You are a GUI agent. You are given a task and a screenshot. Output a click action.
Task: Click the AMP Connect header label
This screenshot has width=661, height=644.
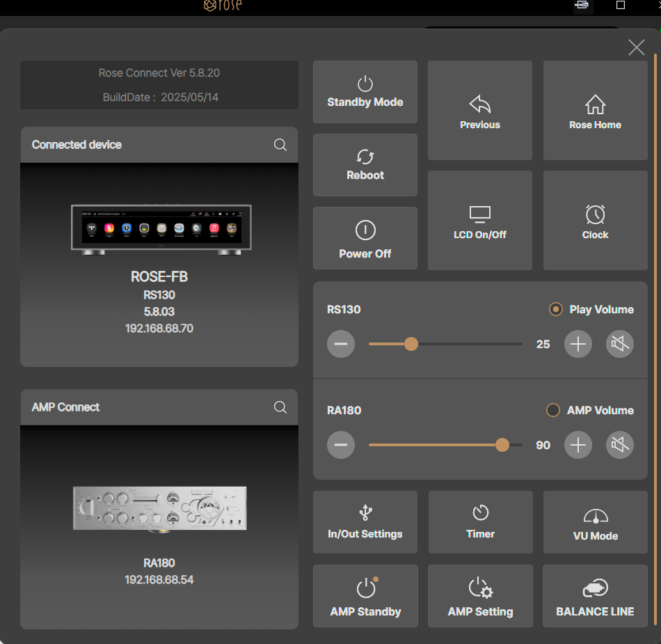[66, 407]
